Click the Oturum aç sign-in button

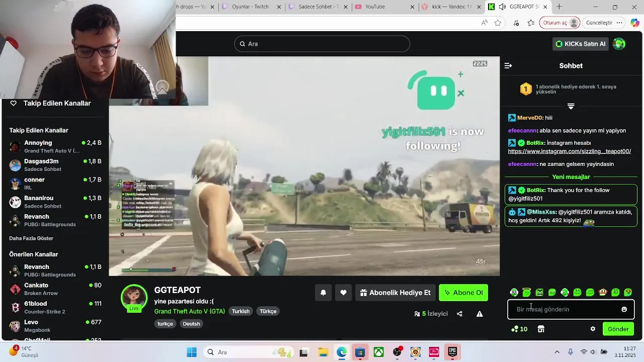click(560, 23)
